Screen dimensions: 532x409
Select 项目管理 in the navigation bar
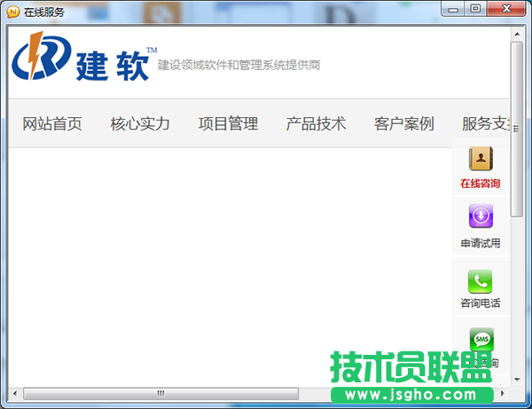228,124
